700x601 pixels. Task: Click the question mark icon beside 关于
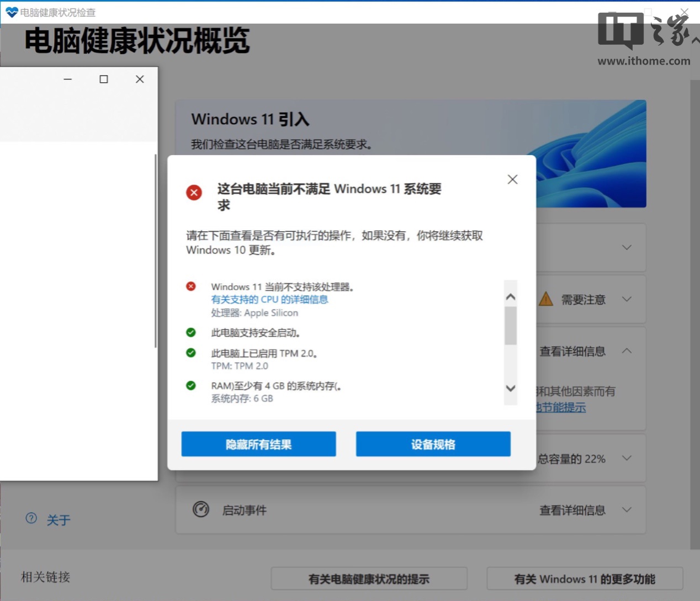(30, 519)
